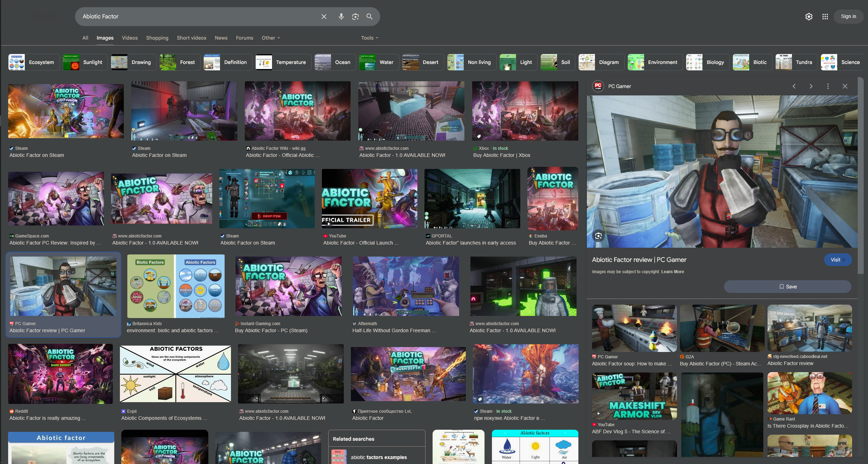This screenshot has width=868, height=464.
Task: Select the Drawing filter chip
Action: coord(133,62)
